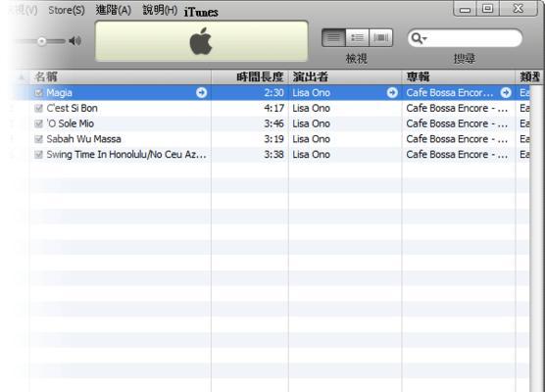Click the arrow icon next to selected Lisa Ono
The image size is (545, 392).
pos(392,93)
